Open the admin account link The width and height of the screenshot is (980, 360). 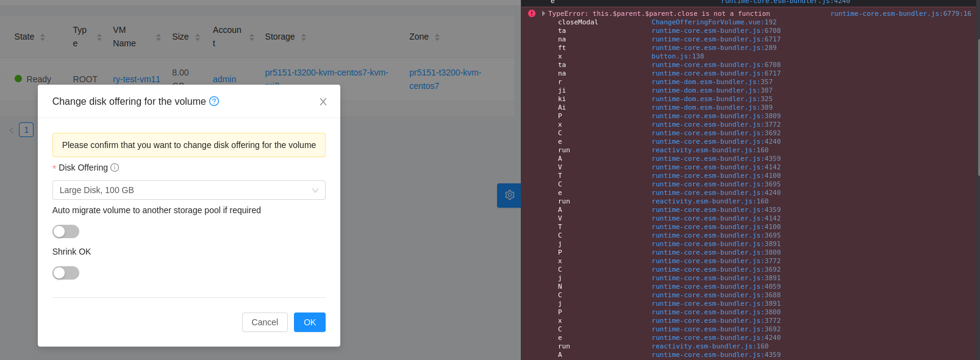pos(224,79)
